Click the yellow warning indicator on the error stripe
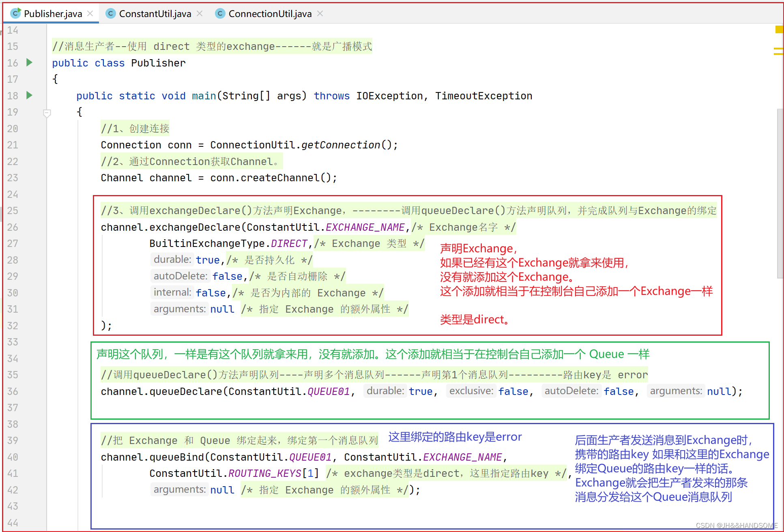This screenshot has height=532, width=784. pyautogui.click(x=779, y=29)
